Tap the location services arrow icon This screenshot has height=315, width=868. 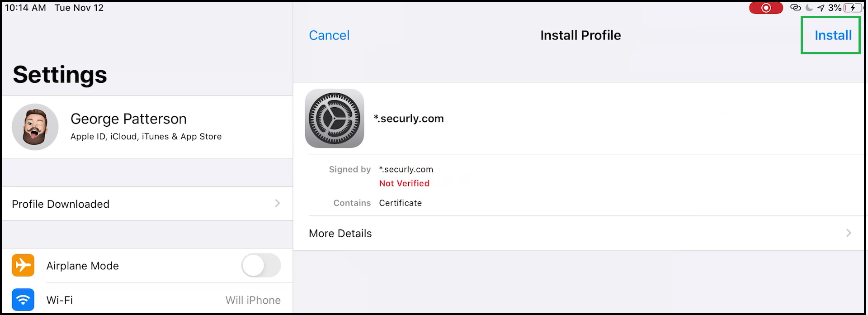pos(821,8)
